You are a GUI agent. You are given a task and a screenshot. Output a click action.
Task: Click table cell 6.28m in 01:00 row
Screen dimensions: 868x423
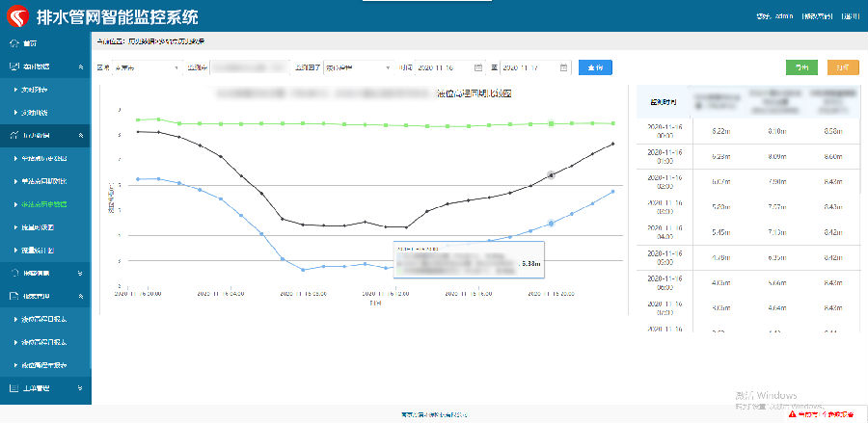pos(720,156)
